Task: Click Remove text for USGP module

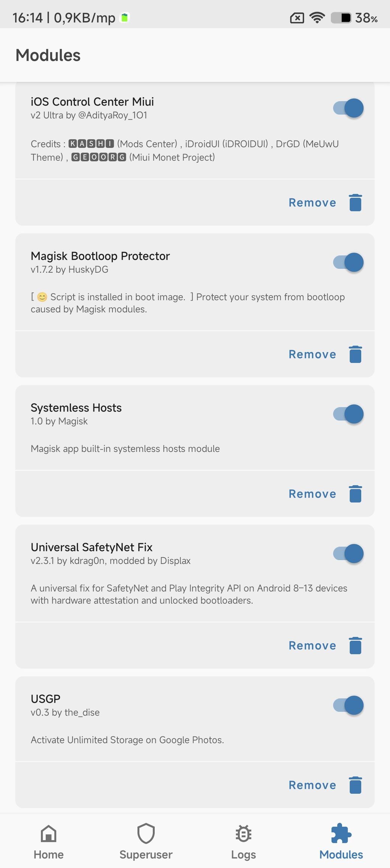Action: [312, 785]
